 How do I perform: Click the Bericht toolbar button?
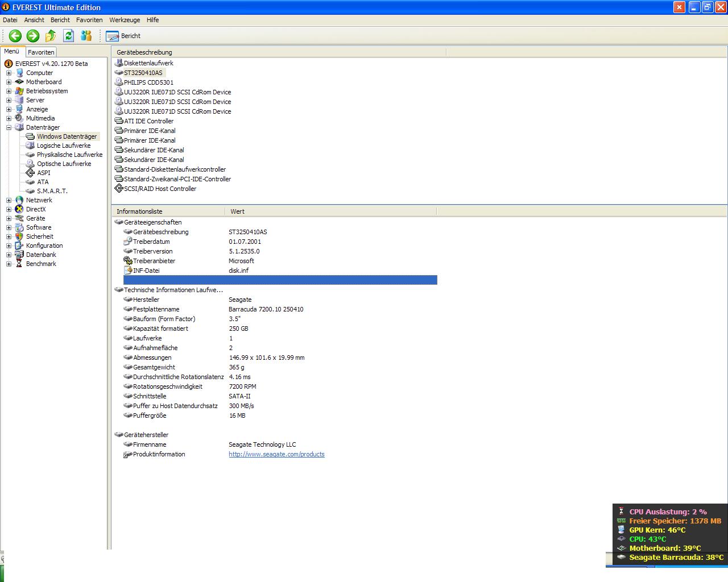[x=123, y=36]
